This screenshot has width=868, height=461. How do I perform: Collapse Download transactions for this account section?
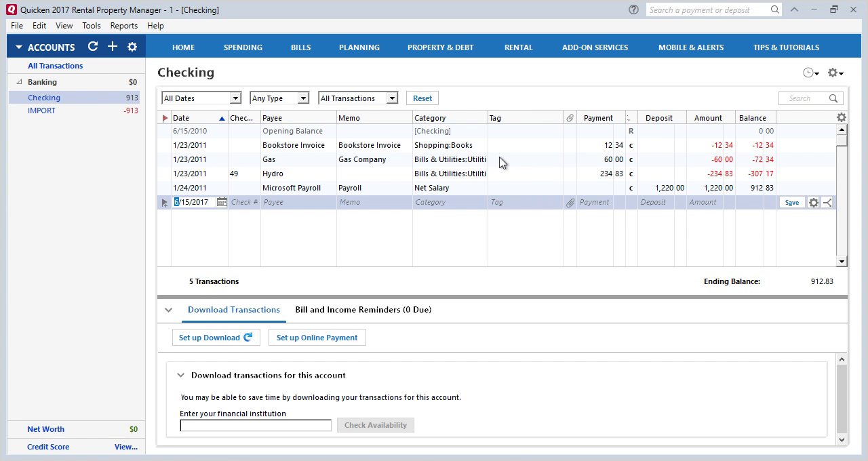click(180, 375)
